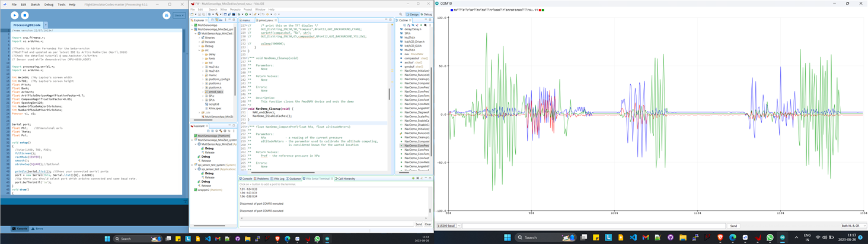Image resolution: width=868 pixels, height=244 pixels.
Task: Run the Processing sketch with the play button
Action: coord(15,15)
